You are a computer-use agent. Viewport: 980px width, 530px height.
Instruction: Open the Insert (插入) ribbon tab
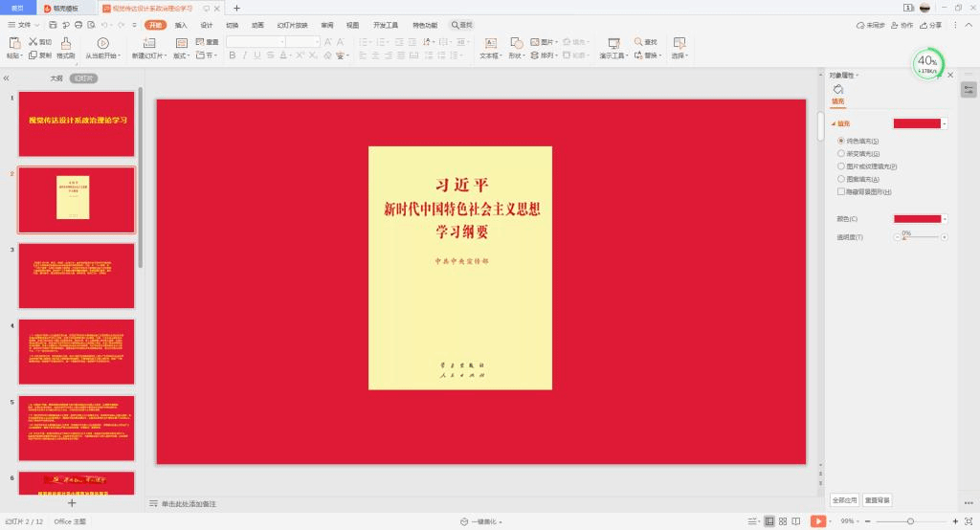[181, 25]
